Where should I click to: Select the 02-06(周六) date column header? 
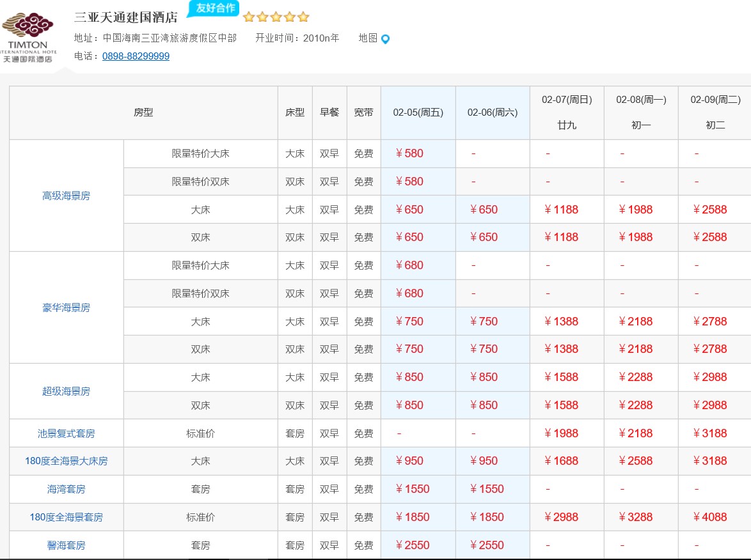pyautogui.click(x=492, y=113)
